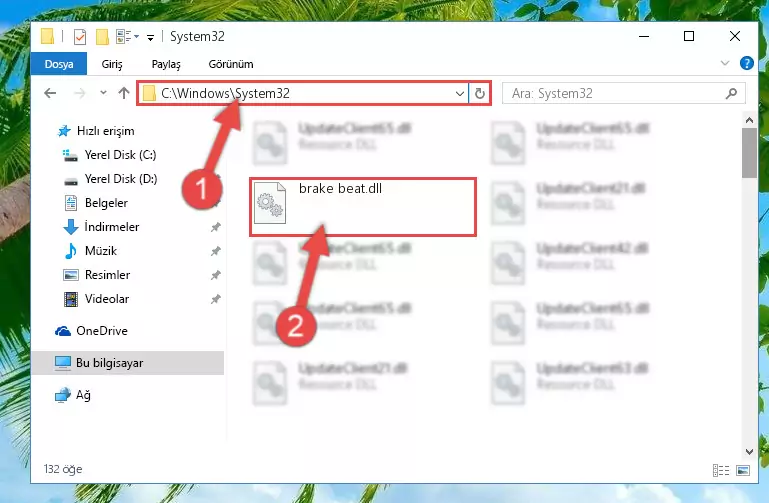Click the İndirmeler download arrow icon
The height and width of the screenshot is (503, 769).
(71, 227)
